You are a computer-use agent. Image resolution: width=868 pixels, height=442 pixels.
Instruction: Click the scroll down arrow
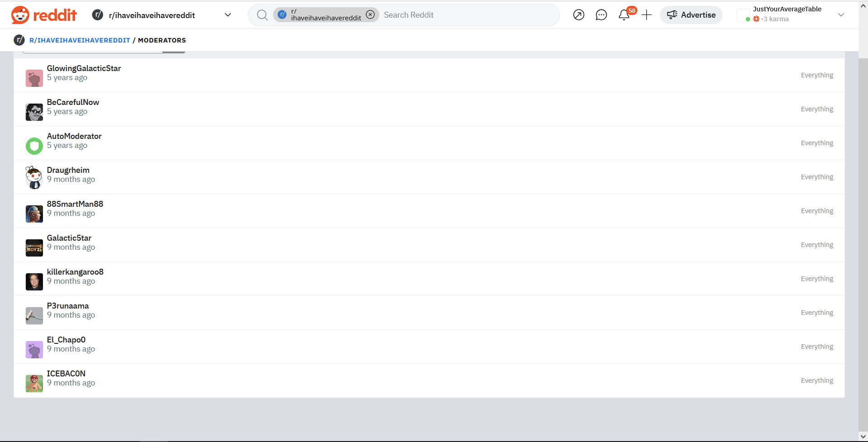(863, 436)
